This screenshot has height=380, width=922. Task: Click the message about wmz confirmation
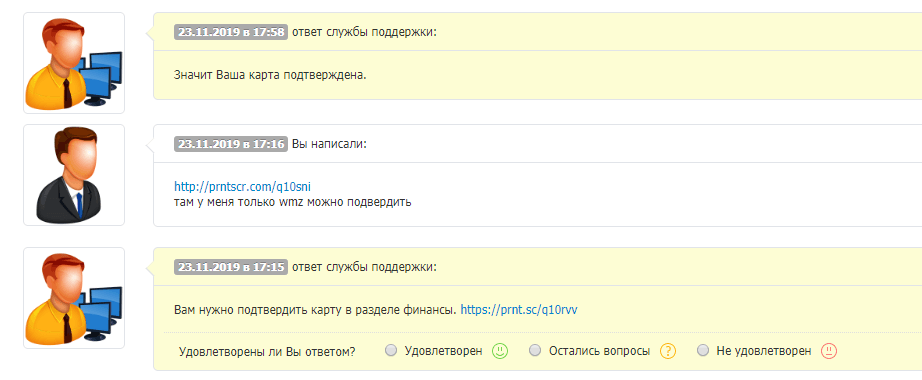click(293, 203)
